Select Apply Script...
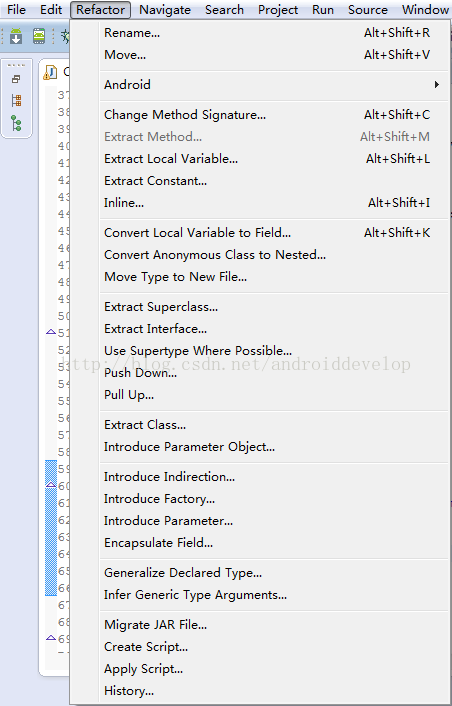Image resolution: width=452 pixels, height=706 pixels. click(x=267, y=669)
